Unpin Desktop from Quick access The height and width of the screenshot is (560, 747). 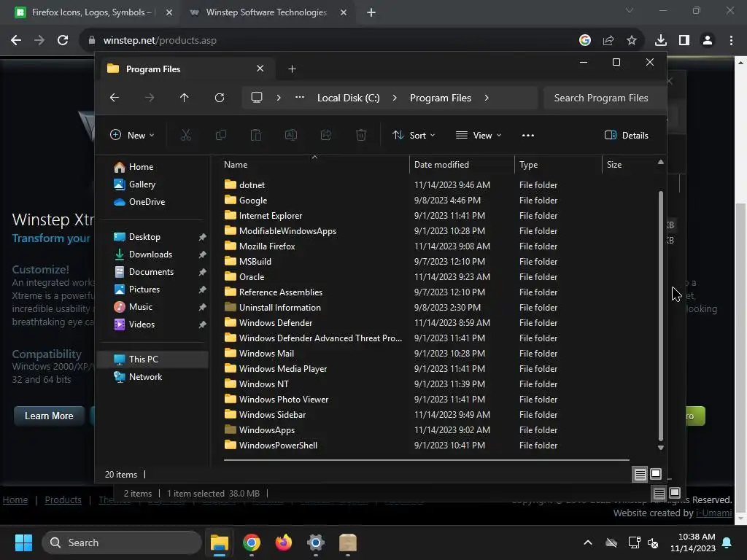coord(203,237)
